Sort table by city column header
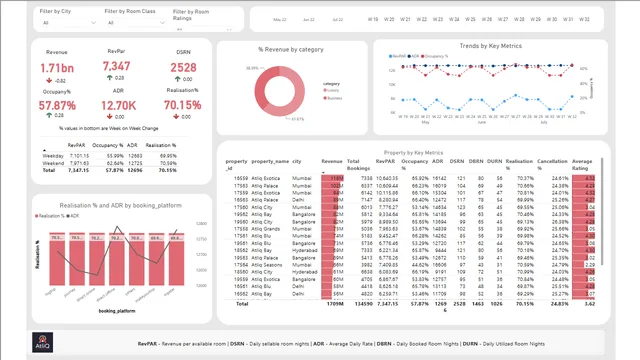Image resolution: width=640 pixels, height=360 pixels. click(297, 161)
